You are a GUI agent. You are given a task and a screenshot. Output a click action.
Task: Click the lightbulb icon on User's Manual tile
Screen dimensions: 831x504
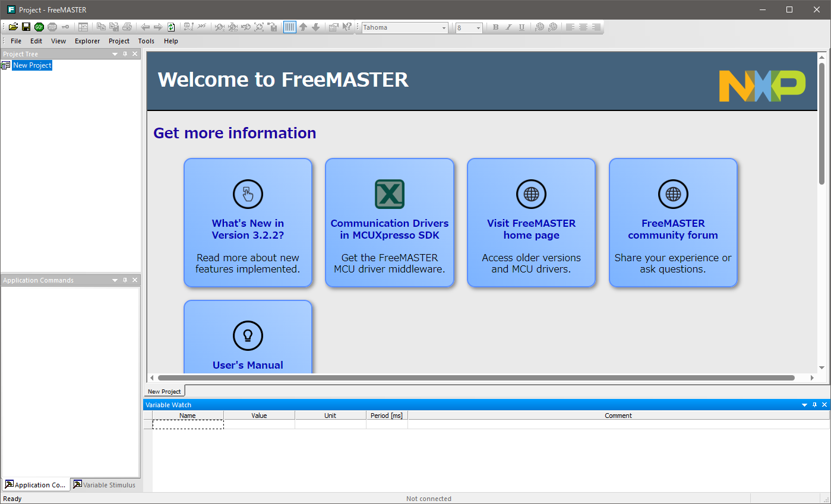(248, 335)
